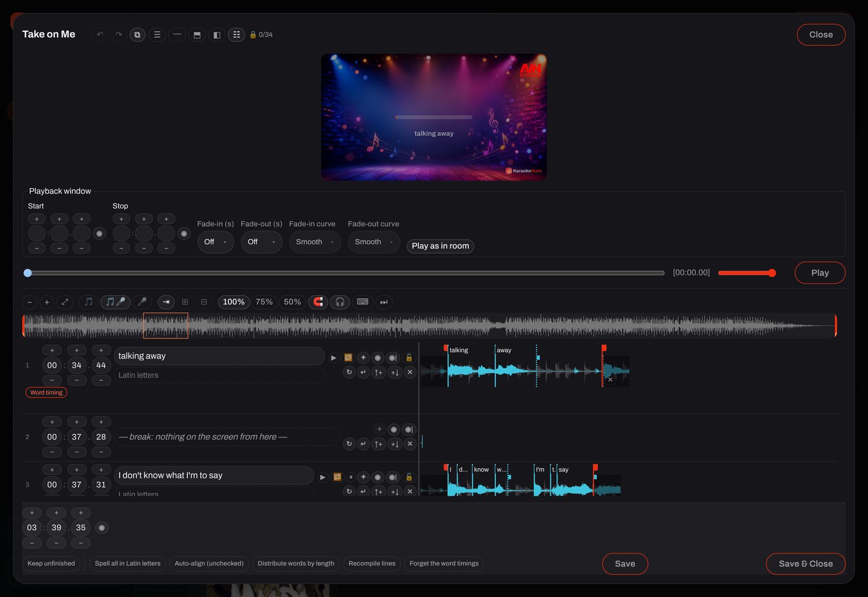The image size is (868, 597).
Task: Click the Save & Close button
Action: [806, 564]
